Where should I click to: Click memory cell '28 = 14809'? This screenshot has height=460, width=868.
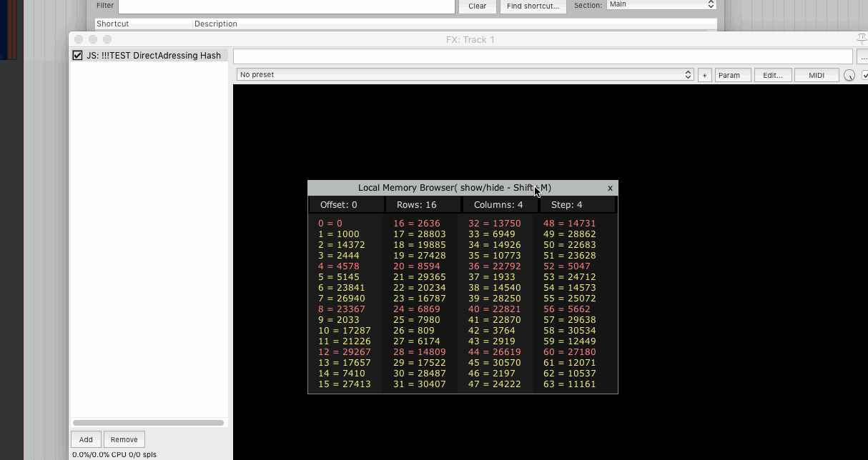click(x=420, y=352)
